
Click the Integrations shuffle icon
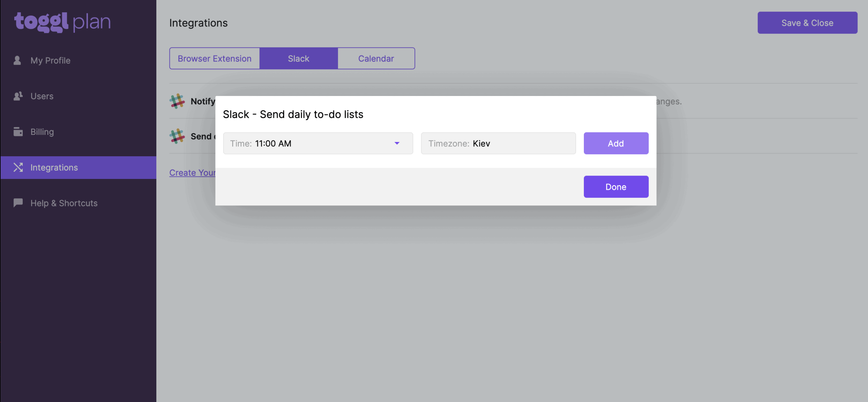click(x=18, y=167)
